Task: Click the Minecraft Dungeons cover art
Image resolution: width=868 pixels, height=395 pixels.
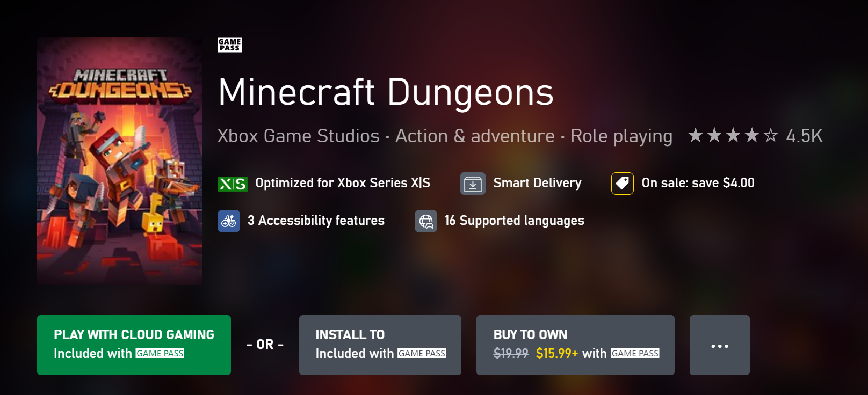Action: [120, 160]
